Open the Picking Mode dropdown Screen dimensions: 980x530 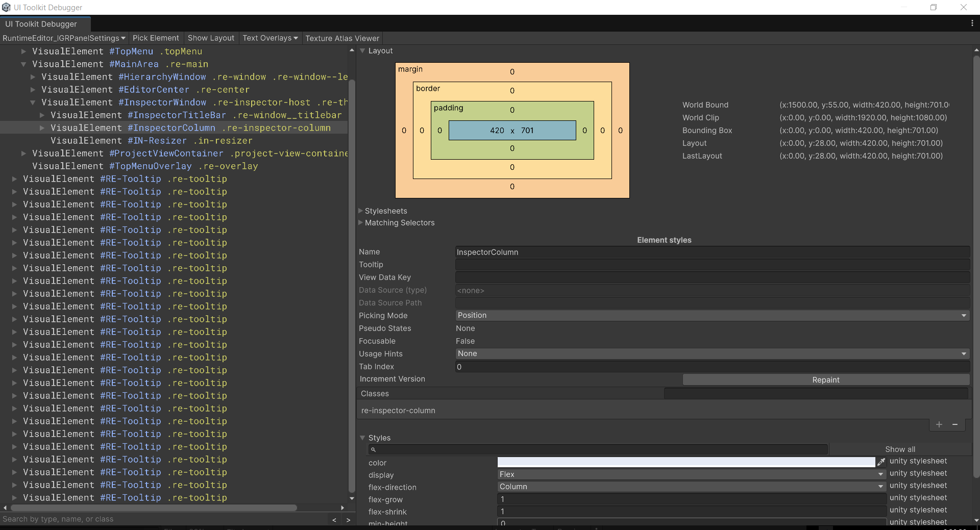(712, 315)
